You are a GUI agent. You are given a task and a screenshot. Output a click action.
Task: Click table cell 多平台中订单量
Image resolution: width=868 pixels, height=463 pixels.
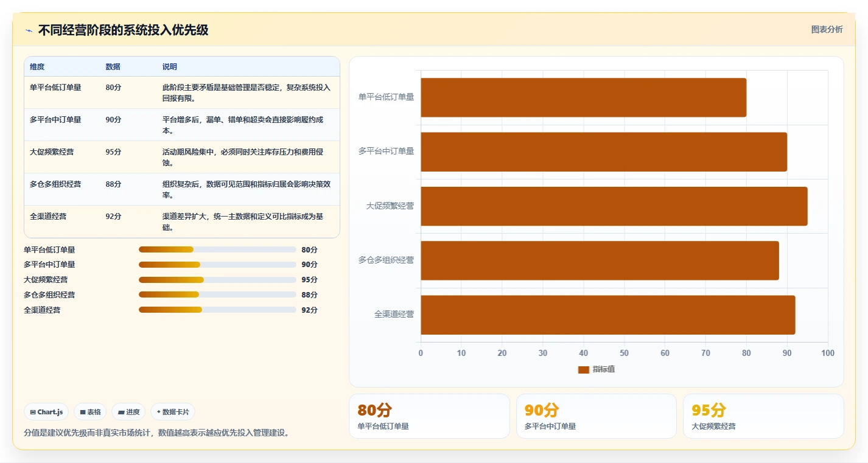tap(55, 120)
